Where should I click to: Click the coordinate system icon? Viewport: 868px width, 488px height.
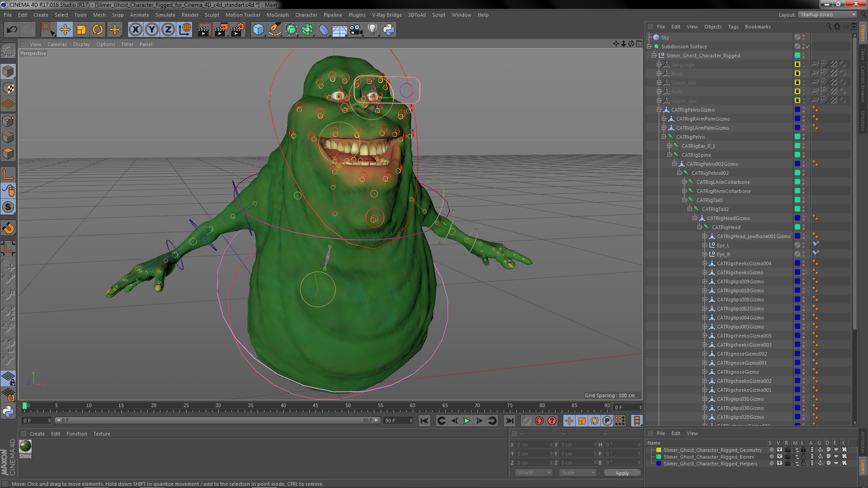click(x=185, y=30)
